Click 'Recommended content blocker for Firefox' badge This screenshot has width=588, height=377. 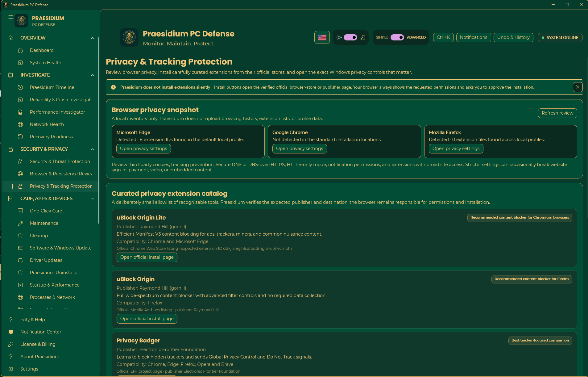532,279
